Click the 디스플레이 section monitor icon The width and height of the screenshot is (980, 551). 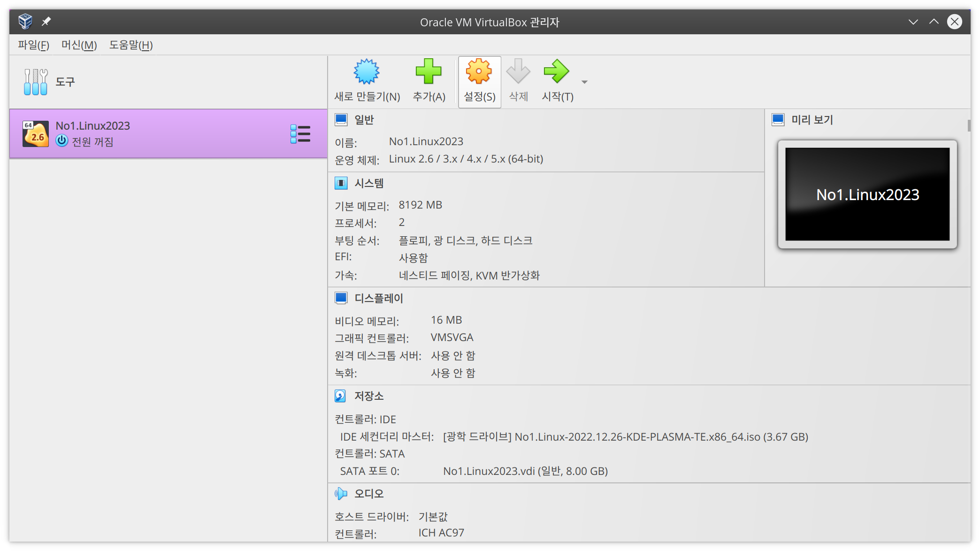[x=341, y=298]
